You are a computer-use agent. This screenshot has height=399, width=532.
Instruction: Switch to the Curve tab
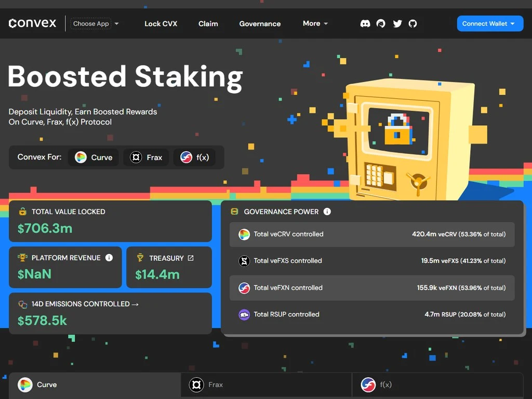click(x=95, y=385)
